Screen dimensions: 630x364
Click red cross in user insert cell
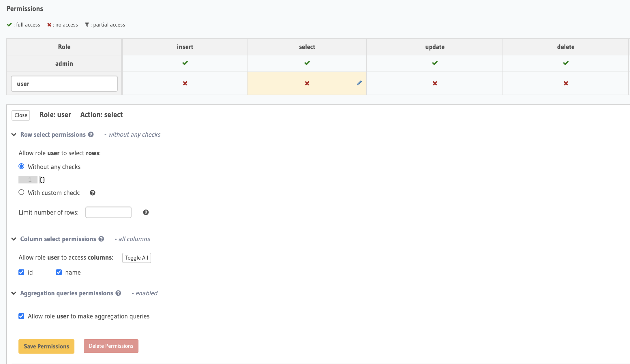(x=185, y=83)
